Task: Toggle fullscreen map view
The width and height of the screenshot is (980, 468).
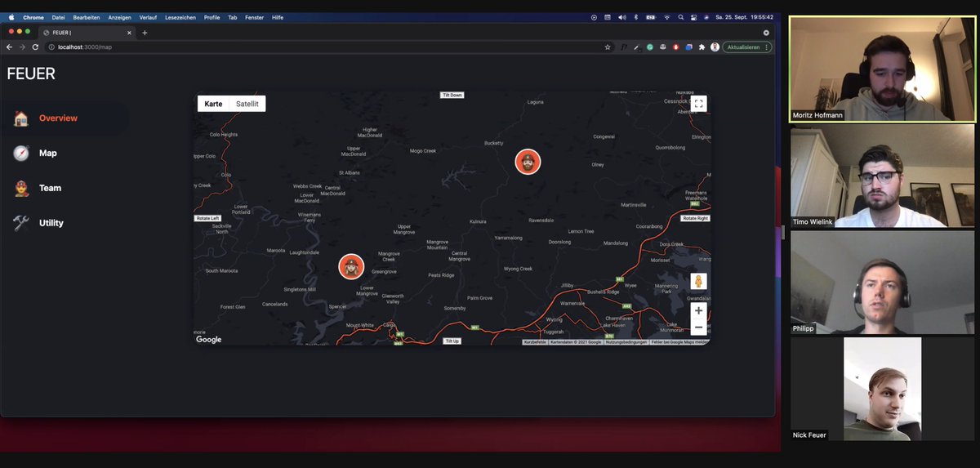Action: [698, 104]
